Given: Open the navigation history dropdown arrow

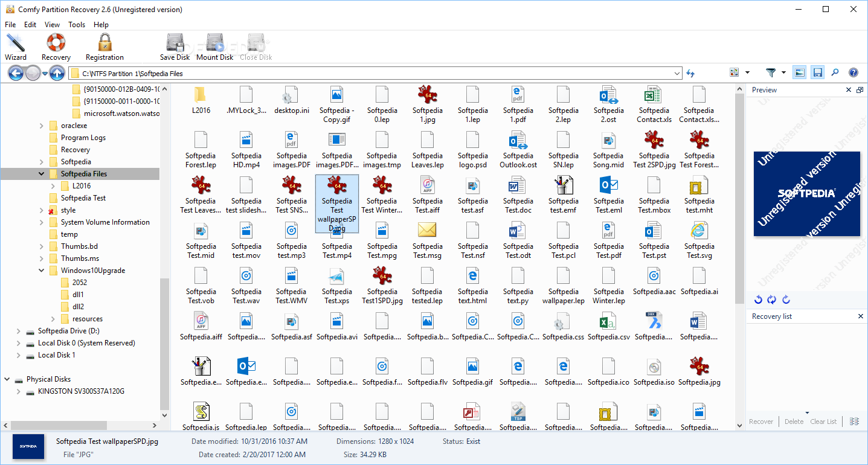Looking at the screenshot, I should [x=45, y=74].
